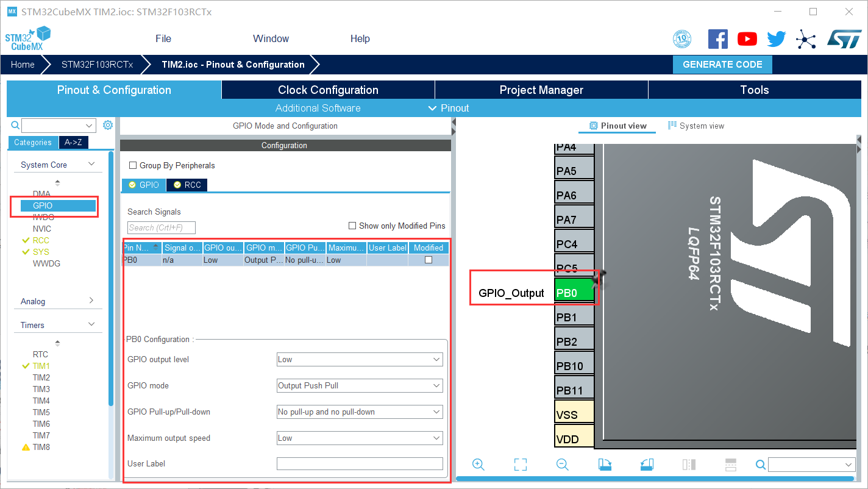Click the User Label input field

[x=360, y=463]
